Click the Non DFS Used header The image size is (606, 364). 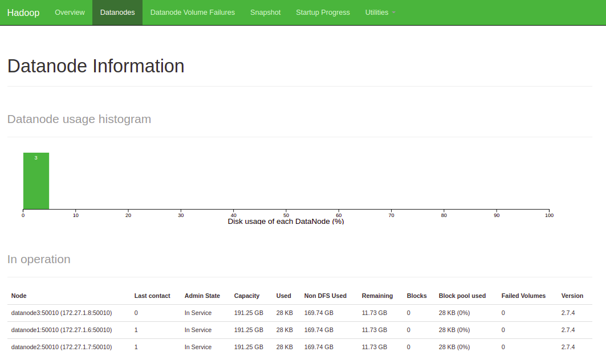[x=325, y=296]
